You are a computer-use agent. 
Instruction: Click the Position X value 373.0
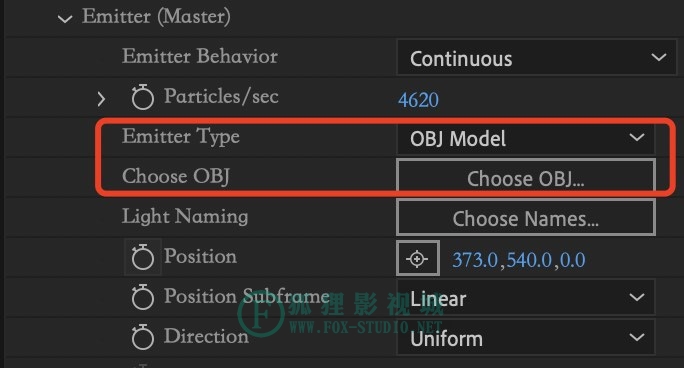[x=475, y=260]
